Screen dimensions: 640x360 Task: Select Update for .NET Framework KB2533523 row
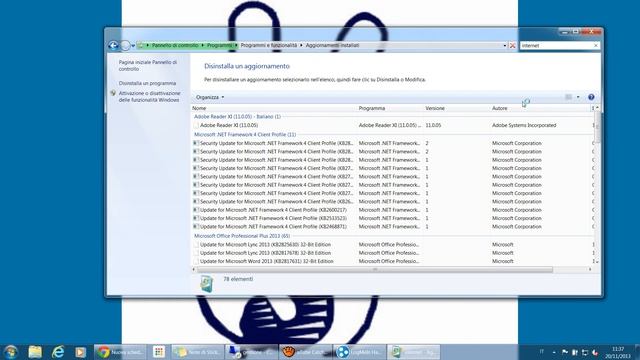point(393,218)
